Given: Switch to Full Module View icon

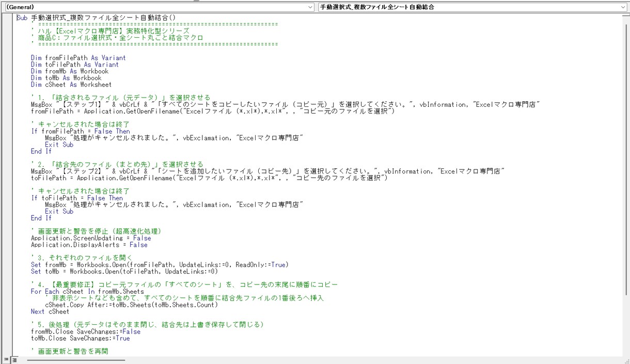Looking at the screenshot, I should click(x=14, y=359).
